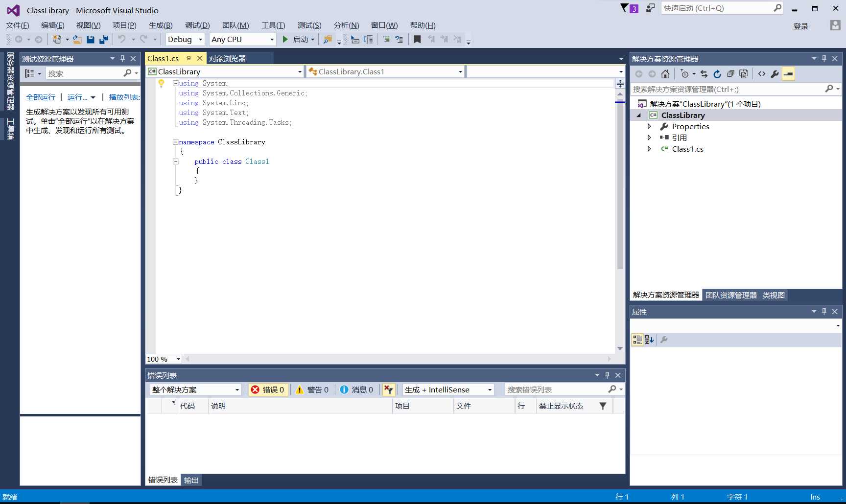Viewport: 846px width, 504px height.
Task: Click the Show All Files icon
Action: coord(744,74)
